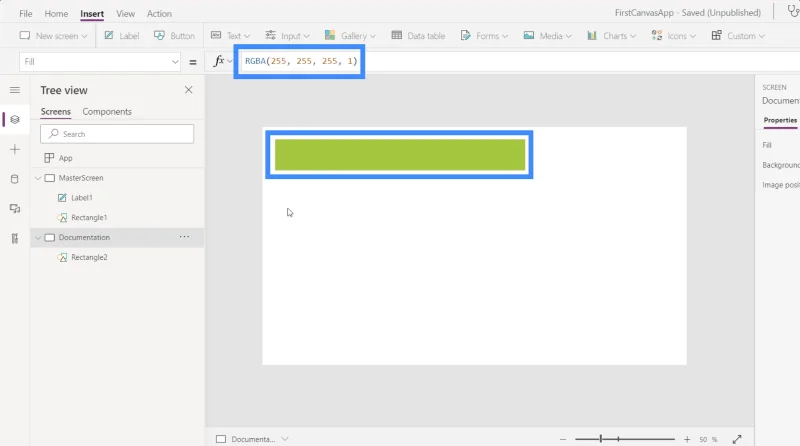
Task: Zoom in with the plus button
Action: point(687,439)
